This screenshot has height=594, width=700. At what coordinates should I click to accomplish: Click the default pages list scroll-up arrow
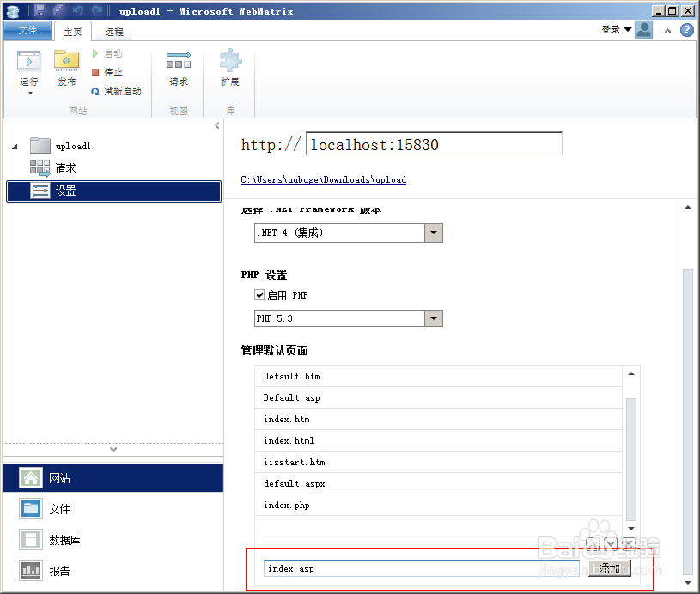point(631,374)
